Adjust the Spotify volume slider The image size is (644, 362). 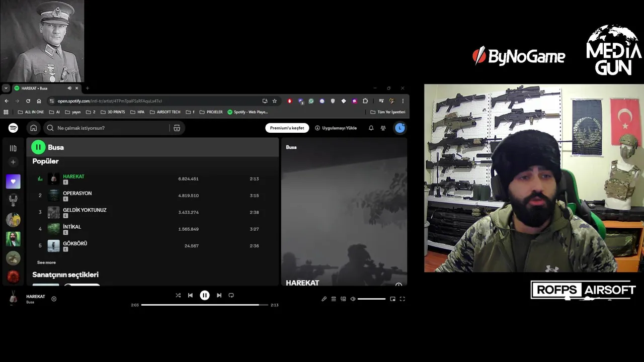click(x=371, y=299)
